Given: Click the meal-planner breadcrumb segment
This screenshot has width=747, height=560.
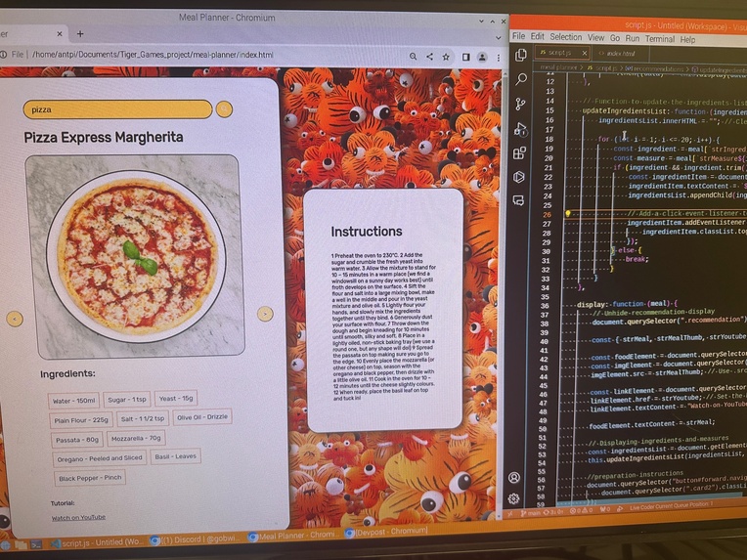Looking at the screenshot, I should [558, 67].
